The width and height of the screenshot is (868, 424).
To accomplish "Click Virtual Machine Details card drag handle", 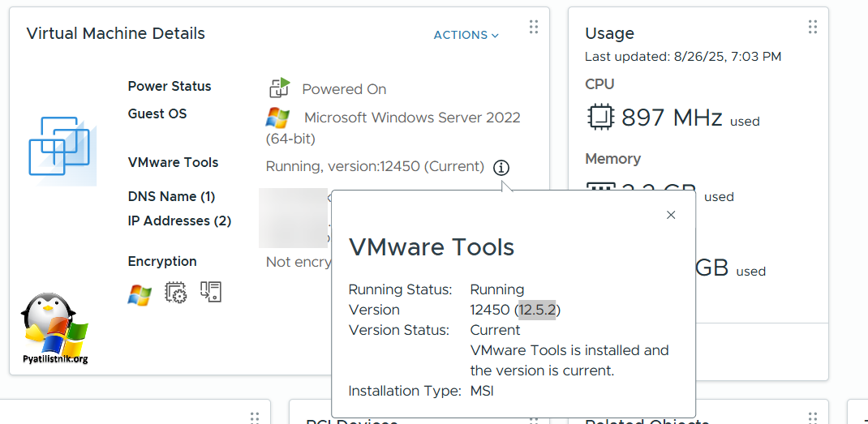I will click(x=533, y=27).
